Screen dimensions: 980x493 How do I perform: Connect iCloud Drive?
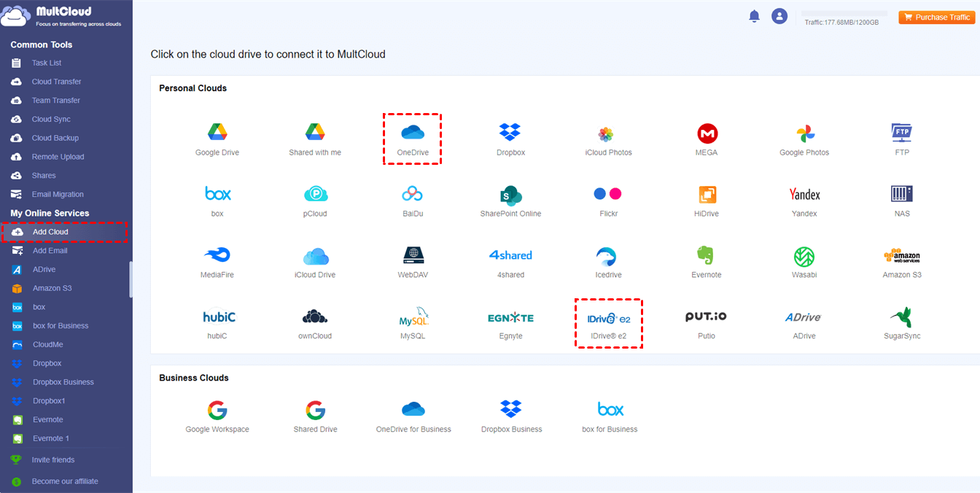click(x=315, y=262)
